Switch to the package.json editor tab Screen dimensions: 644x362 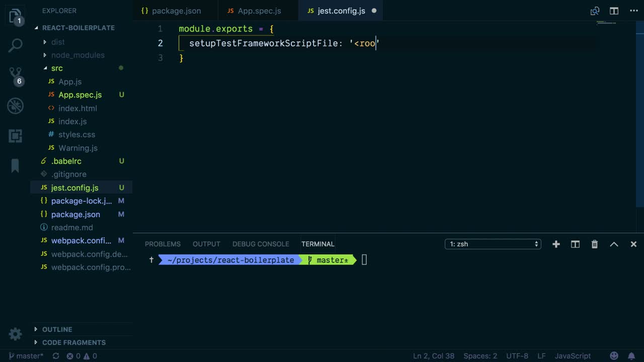pyautogui.click(x=176, y=11)
